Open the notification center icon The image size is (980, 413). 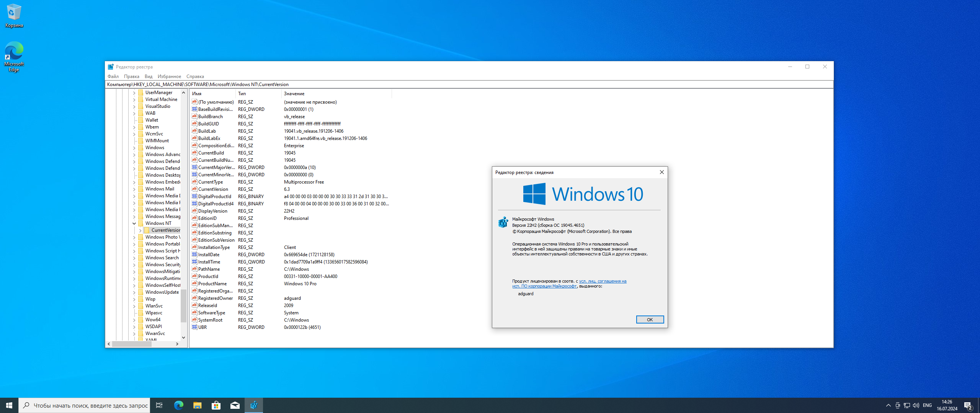(x=968, y=405)
